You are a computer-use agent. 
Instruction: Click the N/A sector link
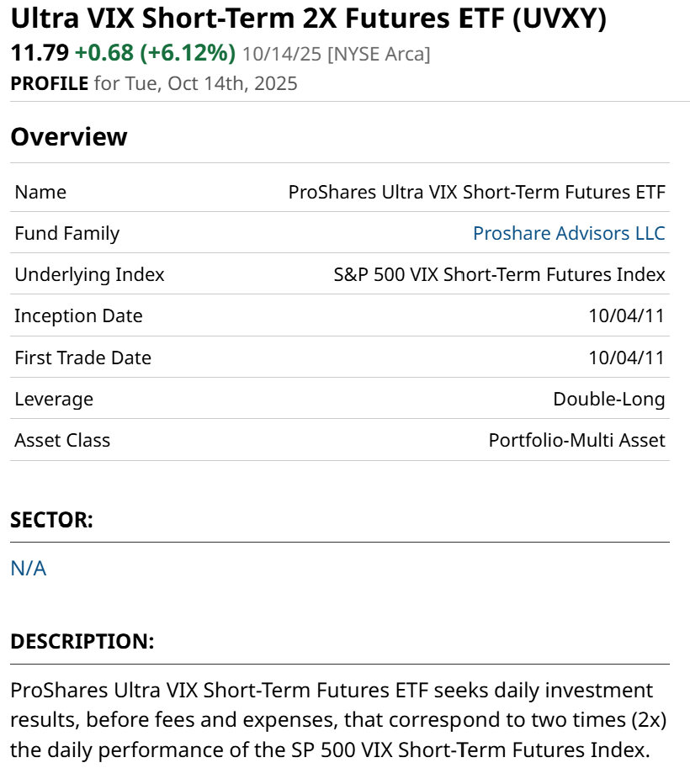pyautogui.click(x=28, y=568)
